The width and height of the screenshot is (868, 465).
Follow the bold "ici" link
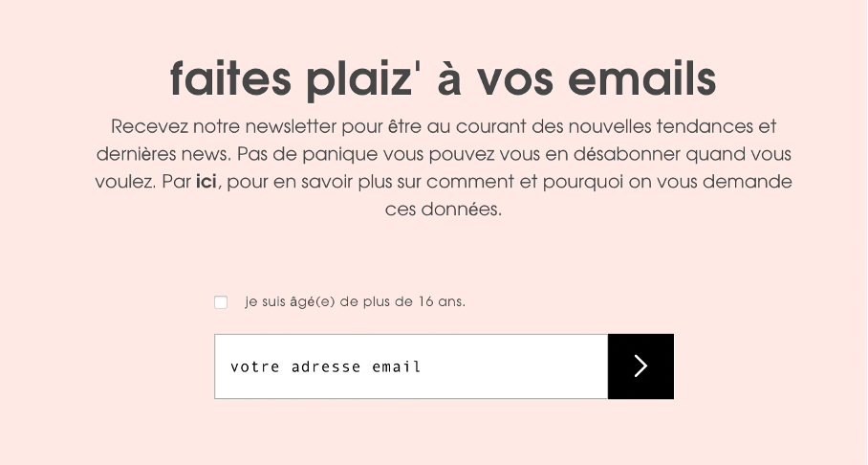click(x=206, y=181)
